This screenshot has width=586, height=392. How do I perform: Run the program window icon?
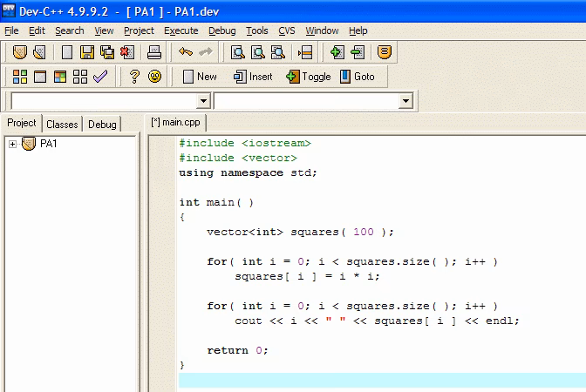click(40, 77)
